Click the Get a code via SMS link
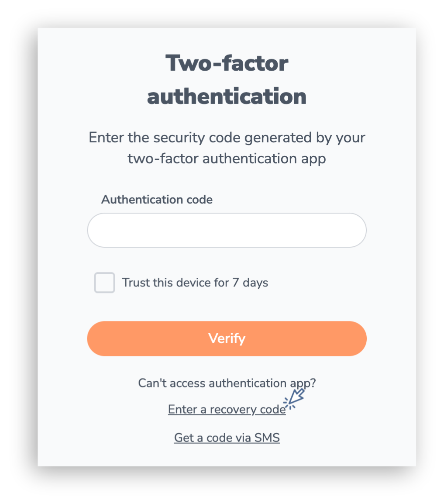 [227, 438]
